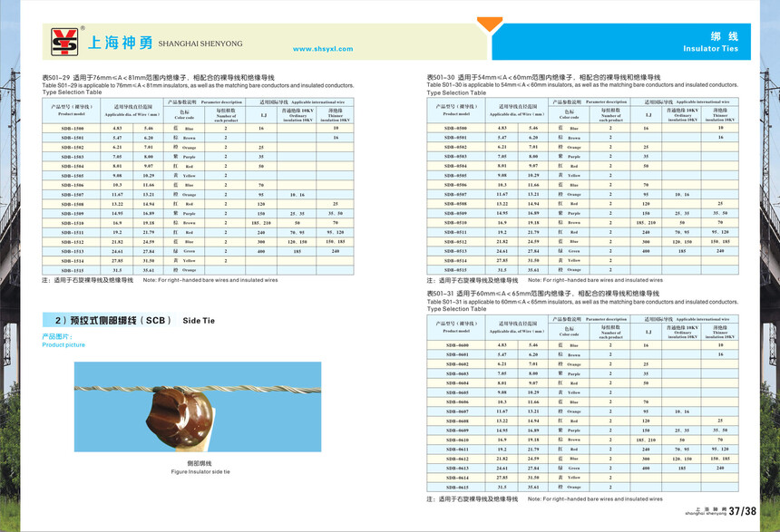This screenshot has height=532, width=780.
Task: Select the SDB-0509 model cell
Action: tap(456, 213)
